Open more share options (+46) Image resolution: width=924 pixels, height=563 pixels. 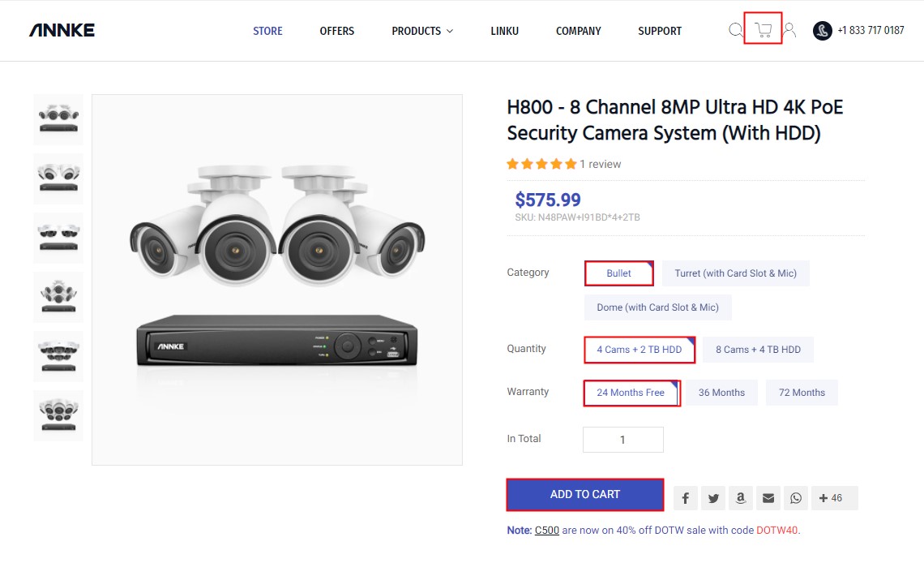(834, 498)
